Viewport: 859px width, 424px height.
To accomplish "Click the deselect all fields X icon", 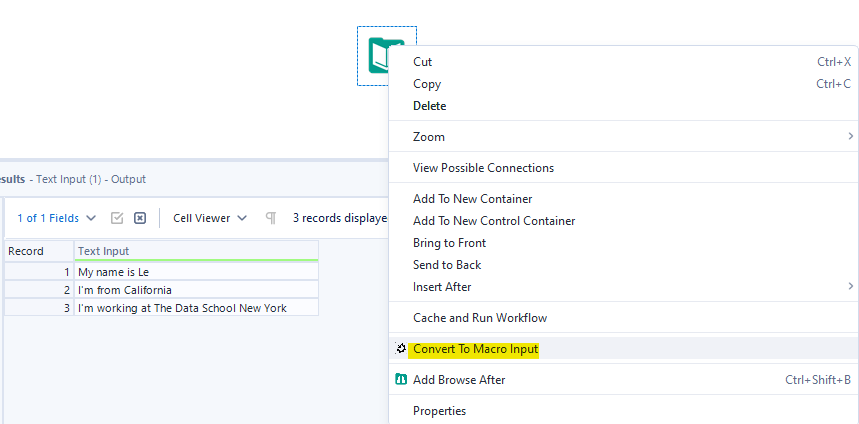I will click(140, 218).
